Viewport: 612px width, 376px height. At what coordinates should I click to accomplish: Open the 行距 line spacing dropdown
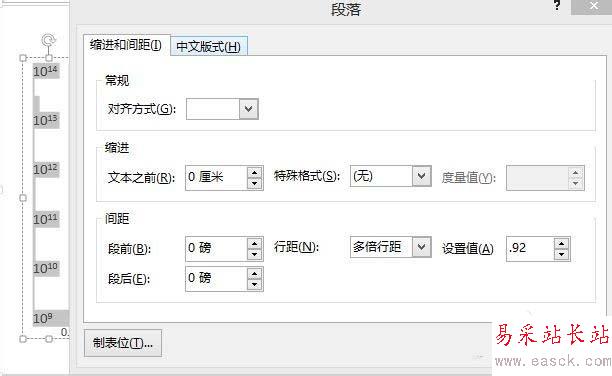(x=421, y=247)
